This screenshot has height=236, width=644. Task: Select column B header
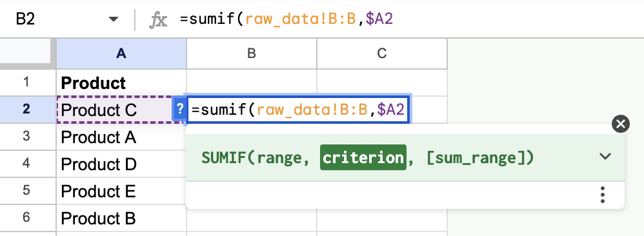[252, 54]
